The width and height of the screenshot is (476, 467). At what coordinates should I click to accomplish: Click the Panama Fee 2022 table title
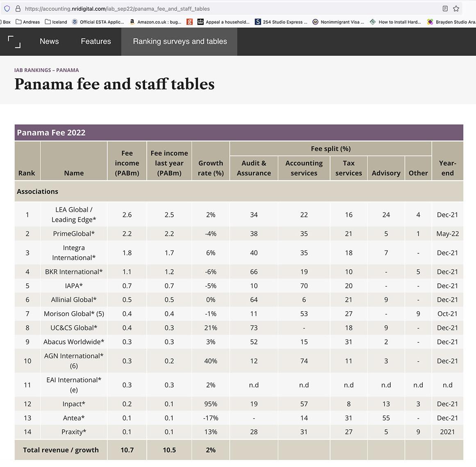point(51,133)
